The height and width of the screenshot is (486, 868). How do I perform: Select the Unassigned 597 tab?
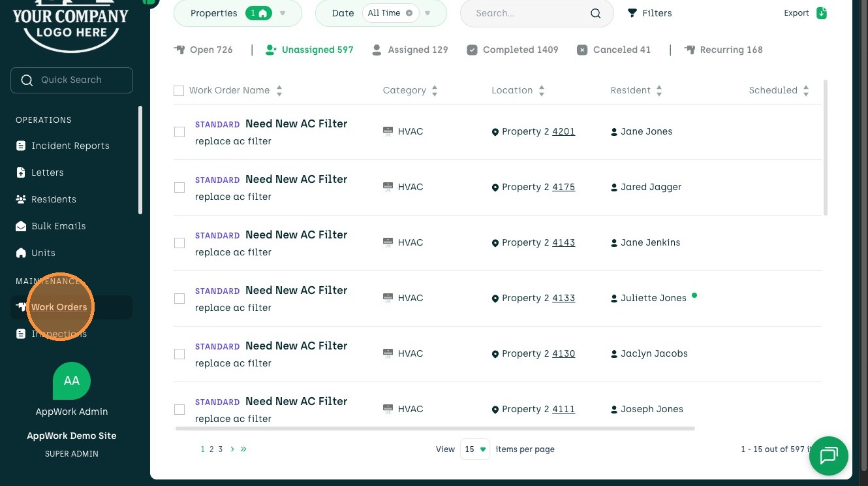coord(309,50)
